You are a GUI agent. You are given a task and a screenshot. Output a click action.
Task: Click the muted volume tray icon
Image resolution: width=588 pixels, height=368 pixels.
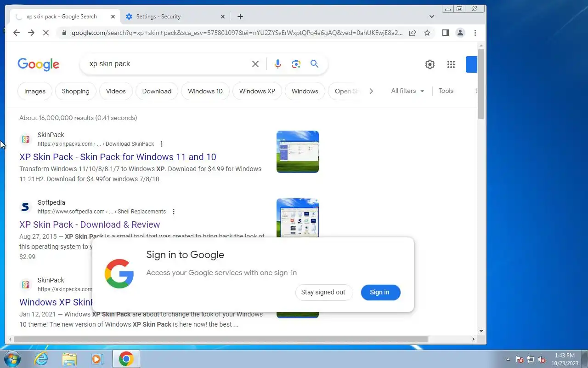point(542,359)
